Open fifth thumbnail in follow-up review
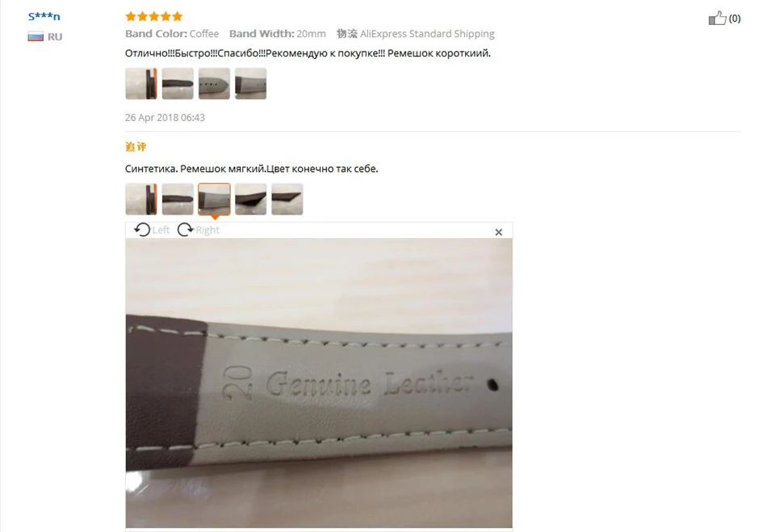 click(x=287, y=199)
